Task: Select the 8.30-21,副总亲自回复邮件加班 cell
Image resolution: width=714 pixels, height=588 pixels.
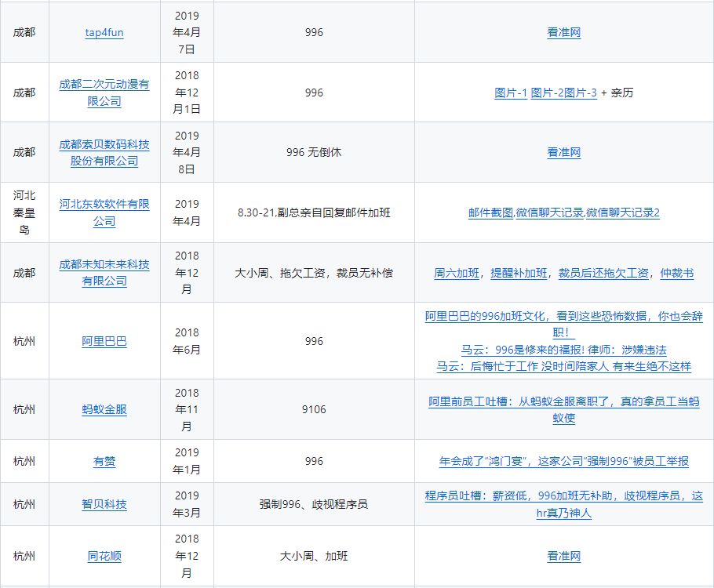Action: click(x=314, y=213)
